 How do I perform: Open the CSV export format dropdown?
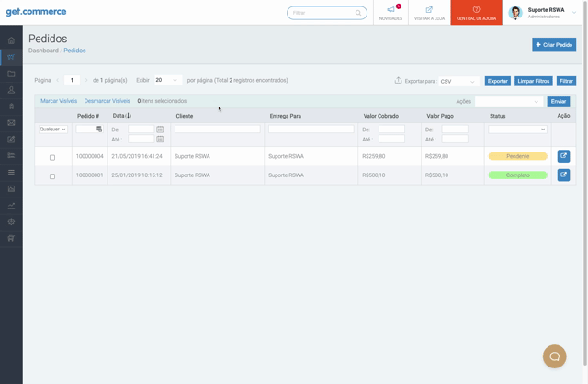[458, 81]
